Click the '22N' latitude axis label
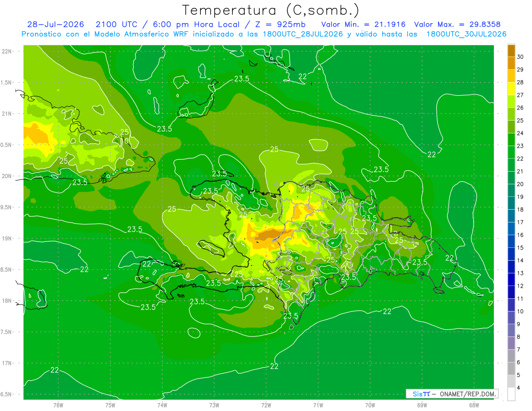 (7, 51)
